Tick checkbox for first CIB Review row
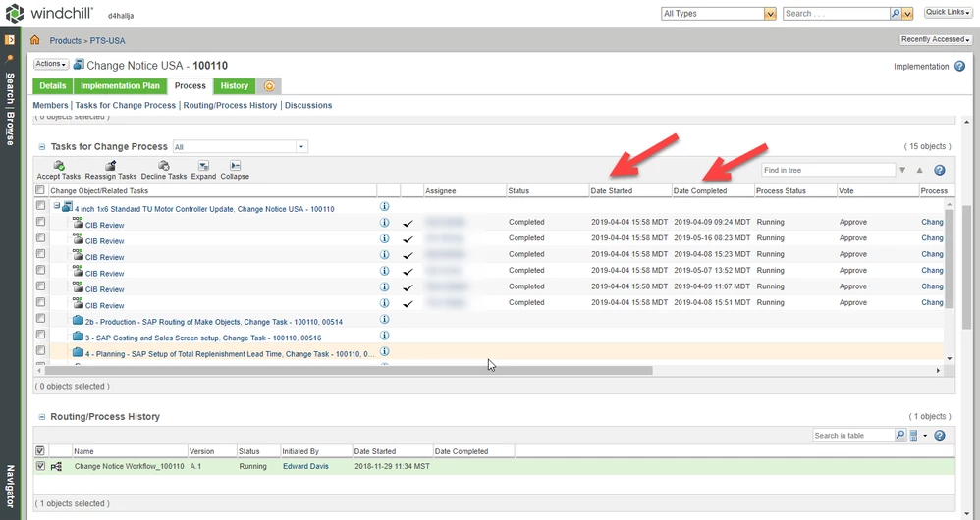 (x=40, y=222)
